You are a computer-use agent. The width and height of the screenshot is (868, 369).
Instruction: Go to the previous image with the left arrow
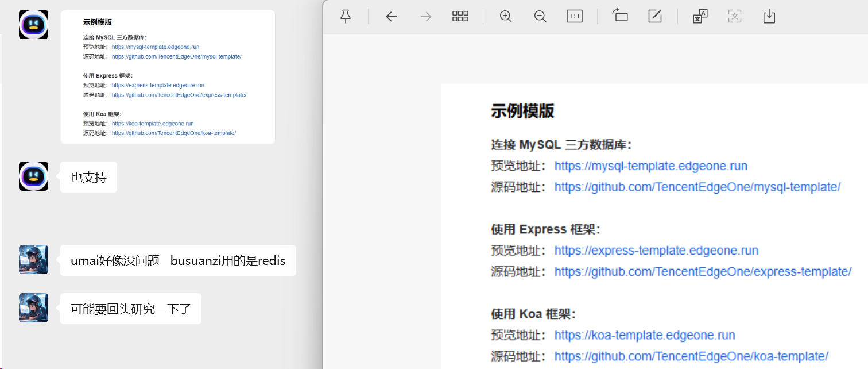coord(392,17)
